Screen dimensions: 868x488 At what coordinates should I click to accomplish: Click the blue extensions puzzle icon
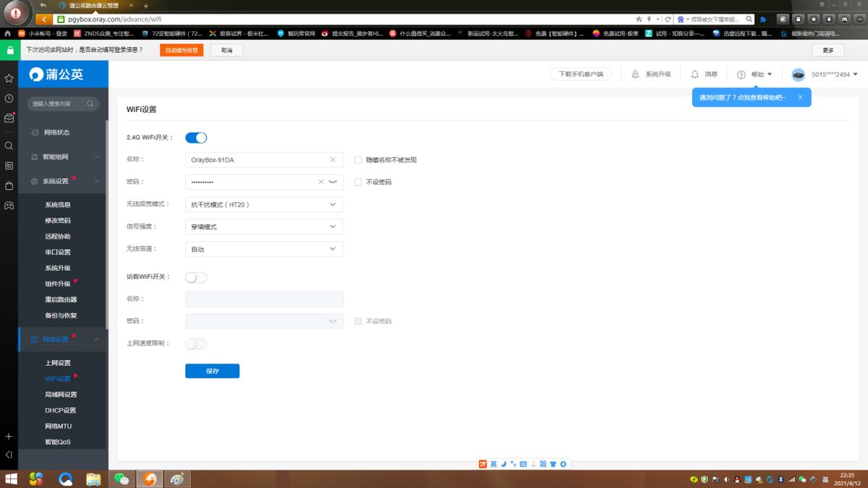(x=762, y=20)
